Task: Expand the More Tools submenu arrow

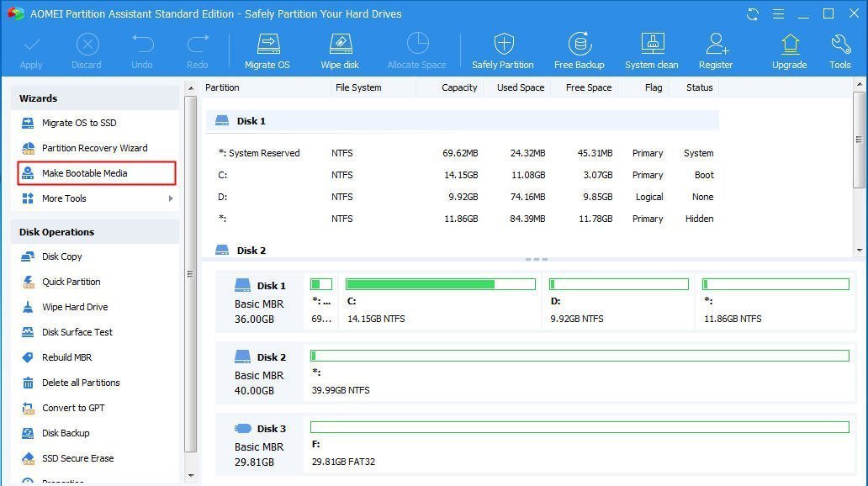Action: [x=171, y=198]
